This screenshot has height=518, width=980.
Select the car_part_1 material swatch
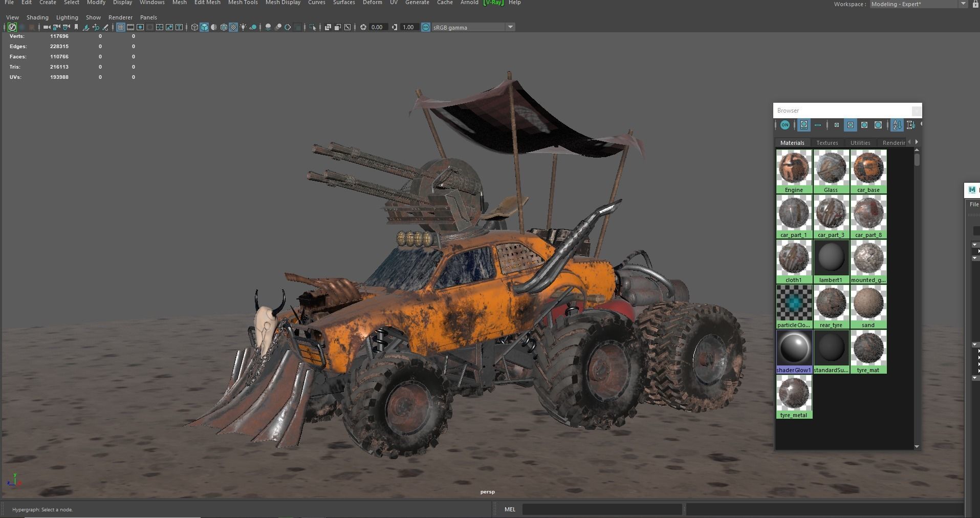(794, 217)
